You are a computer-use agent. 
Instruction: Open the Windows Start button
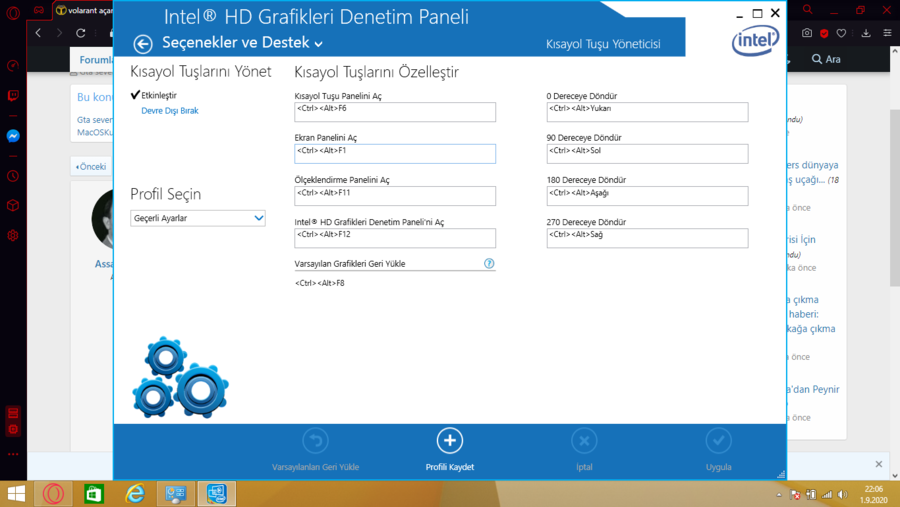click(16, 494)
